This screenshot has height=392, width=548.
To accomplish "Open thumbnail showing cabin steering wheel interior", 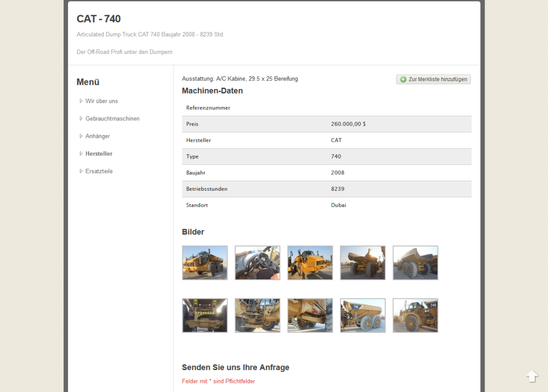I will pyautogui.click(x=258, y=263).
